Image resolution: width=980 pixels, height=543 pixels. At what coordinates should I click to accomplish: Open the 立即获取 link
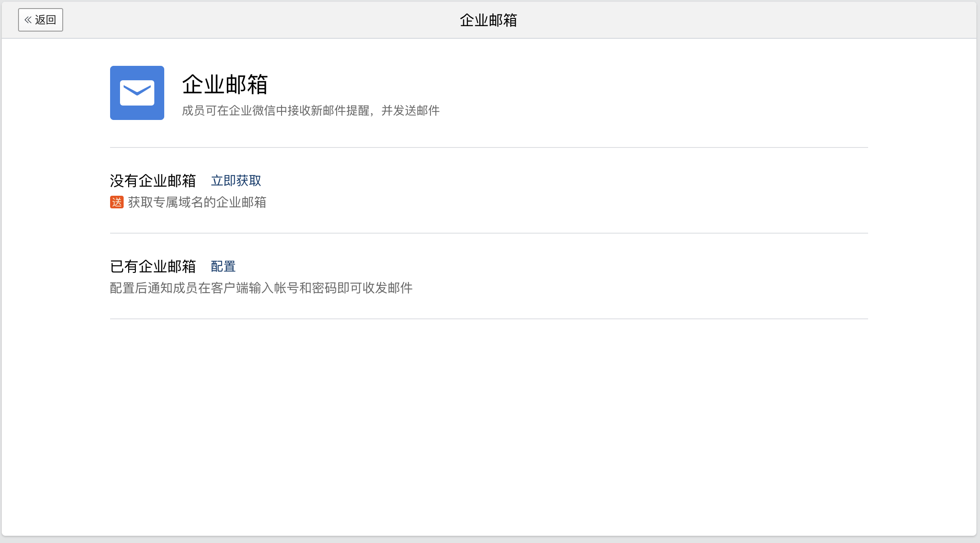[x=236, y=181]
